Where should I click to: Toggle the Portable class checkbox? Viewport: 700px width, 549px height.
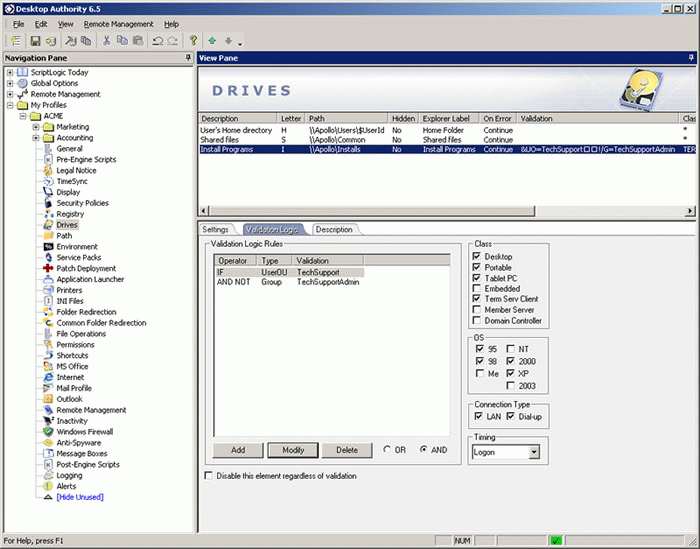point(477,267)
